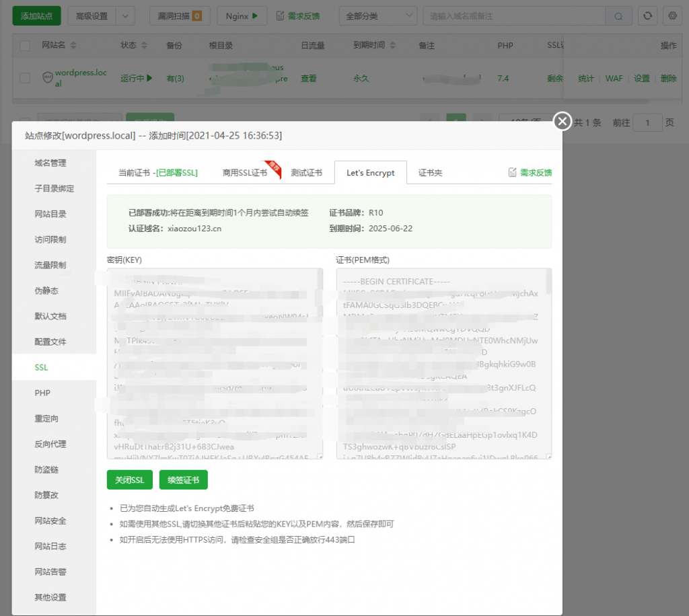Screen dimensions: 689x616
Task: Open 其他设置 in sidebar
Action: 50,597
